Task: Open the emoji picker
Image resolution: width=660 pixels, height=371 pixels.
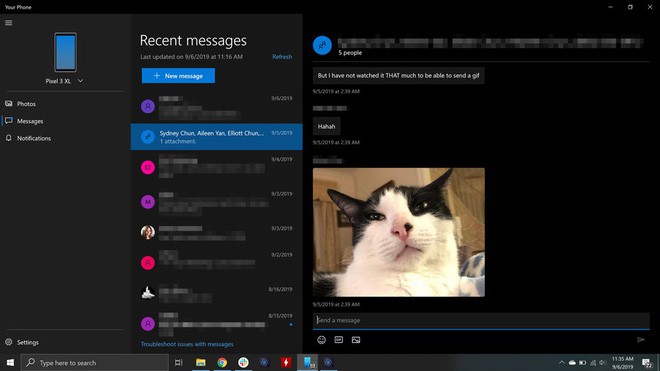Action: tap(321, 340)
